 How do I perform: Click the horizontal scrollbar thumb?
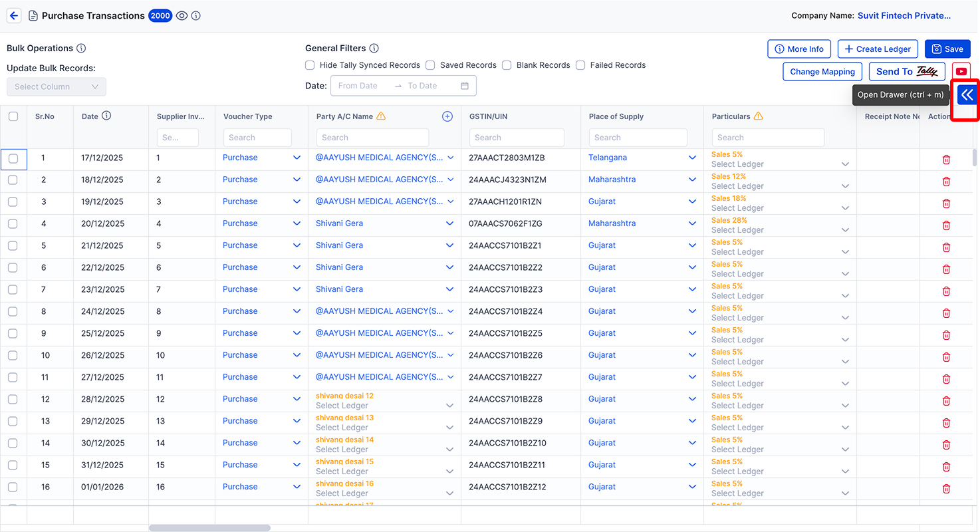click(209, 528)
